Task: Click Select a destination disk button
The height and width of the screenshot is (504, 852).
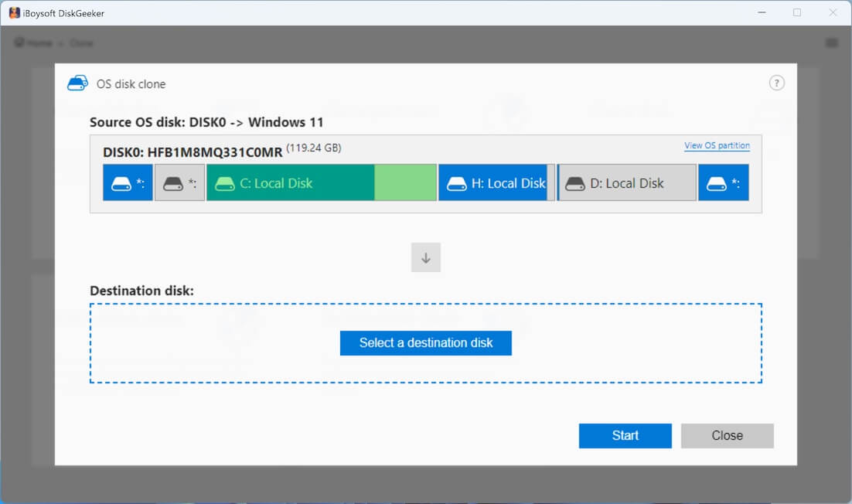Action: pos(426,342)
